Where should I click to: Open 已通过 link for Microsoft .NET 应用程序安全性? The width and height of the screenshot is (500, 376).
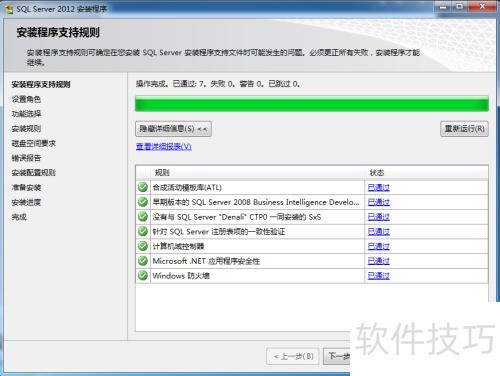(x=379, y=261)
